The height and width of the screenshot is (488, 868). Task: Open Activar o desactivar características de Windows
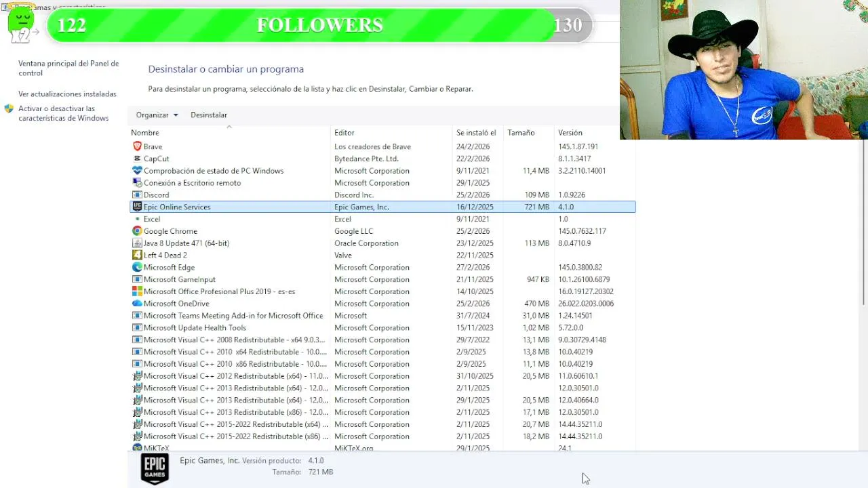63,113
